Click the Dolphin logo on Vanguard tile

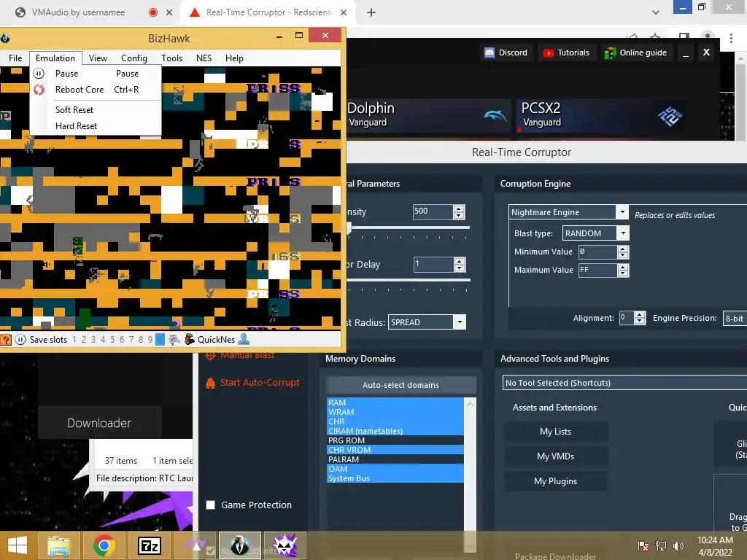pos(495,114)
